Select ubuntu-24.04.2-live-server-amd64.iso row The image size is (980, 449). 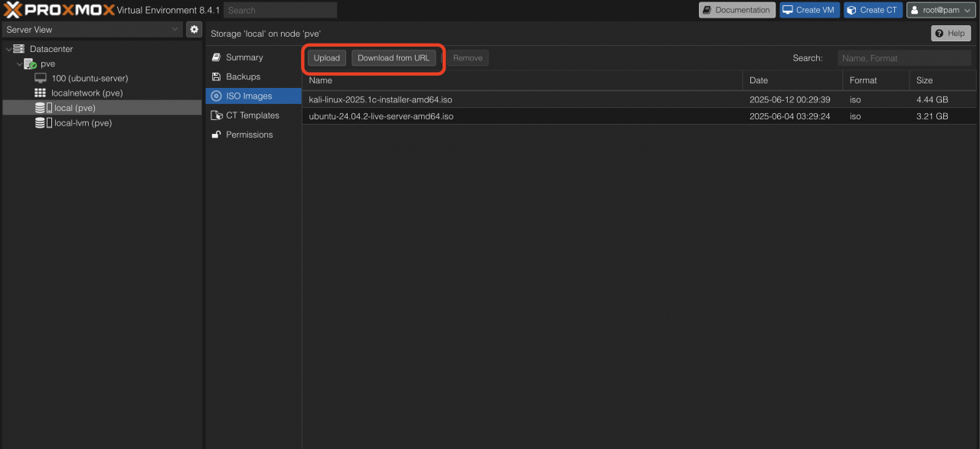pos(639,116)
